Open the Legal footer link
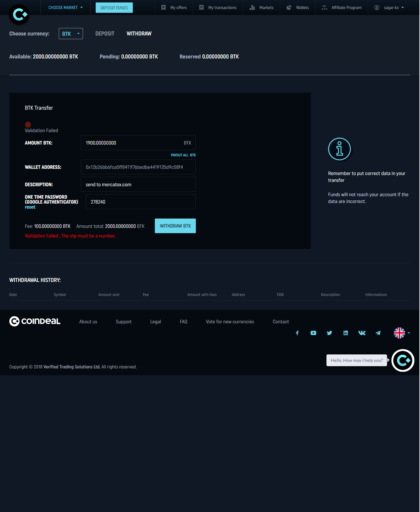 coord(156,322)
